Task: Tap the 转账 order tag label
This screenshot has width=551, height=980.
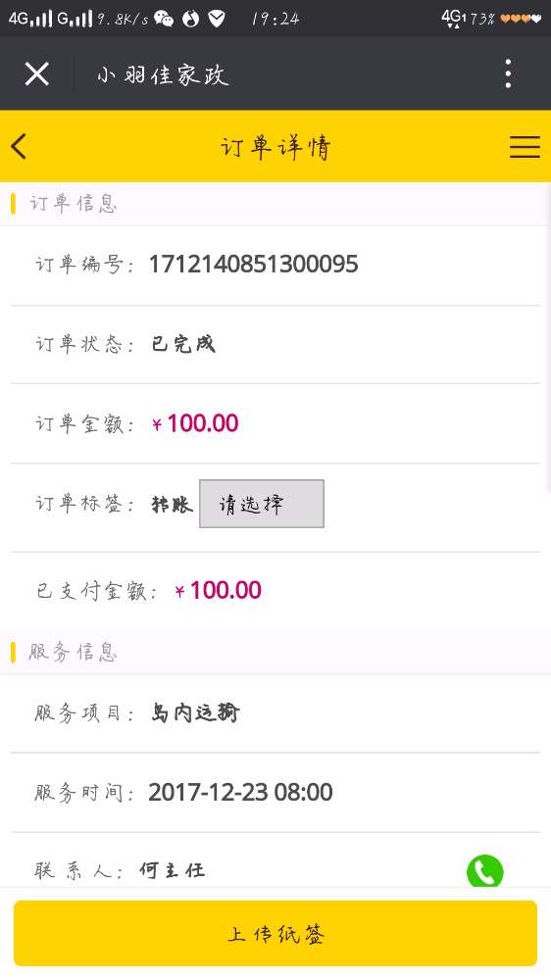Action: (x=172, y=504)
